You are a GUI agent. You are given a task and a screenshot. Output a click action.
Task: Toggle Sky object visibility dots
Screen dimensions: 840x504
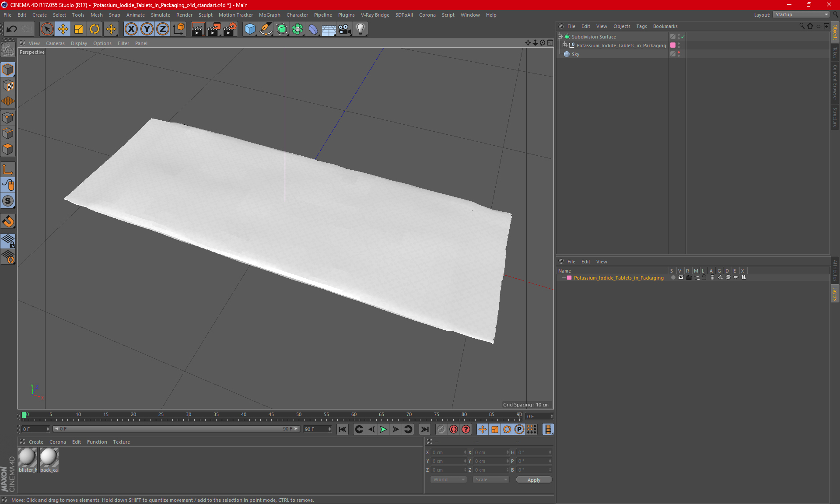(679, 54)
